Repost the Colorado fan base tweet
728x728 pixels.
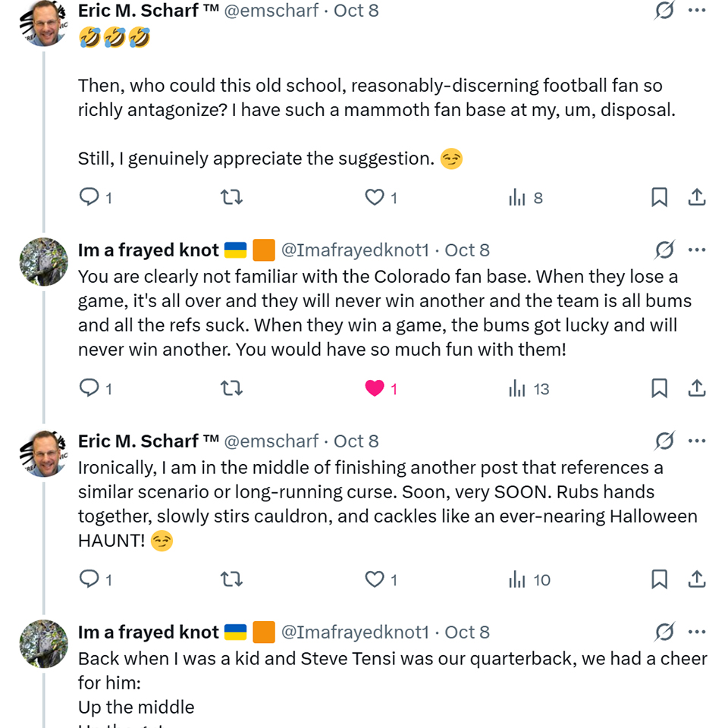point(231,388)
